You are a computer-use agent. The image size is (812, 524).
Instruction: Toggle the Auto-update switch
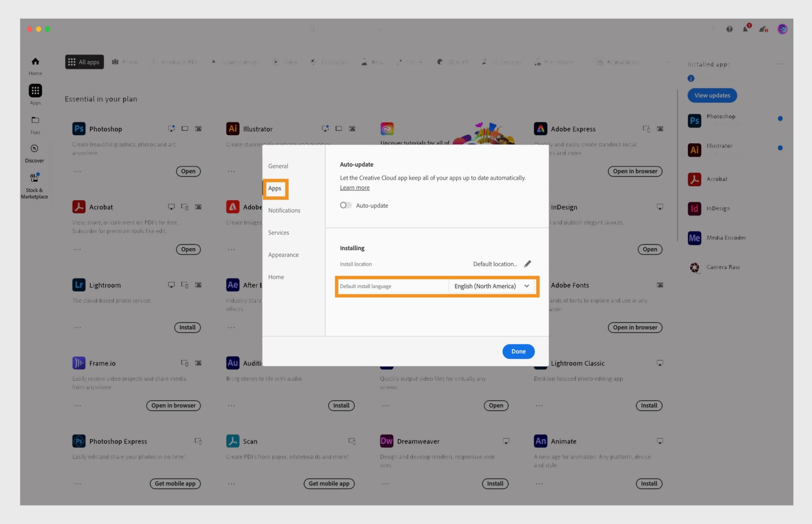(346, 205)
